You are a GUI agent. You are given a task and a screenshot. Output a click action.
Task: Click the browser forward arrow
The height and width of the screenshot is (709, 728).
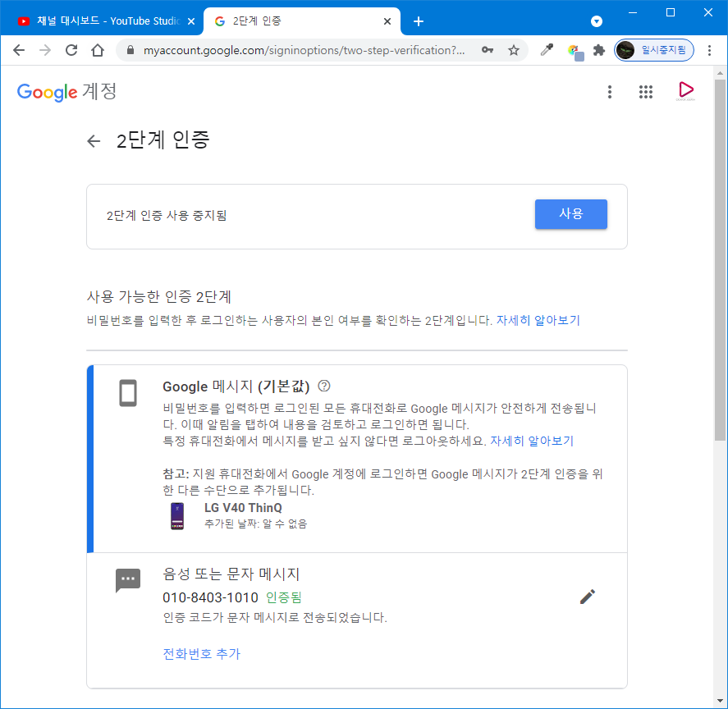(x=45, y=50)
